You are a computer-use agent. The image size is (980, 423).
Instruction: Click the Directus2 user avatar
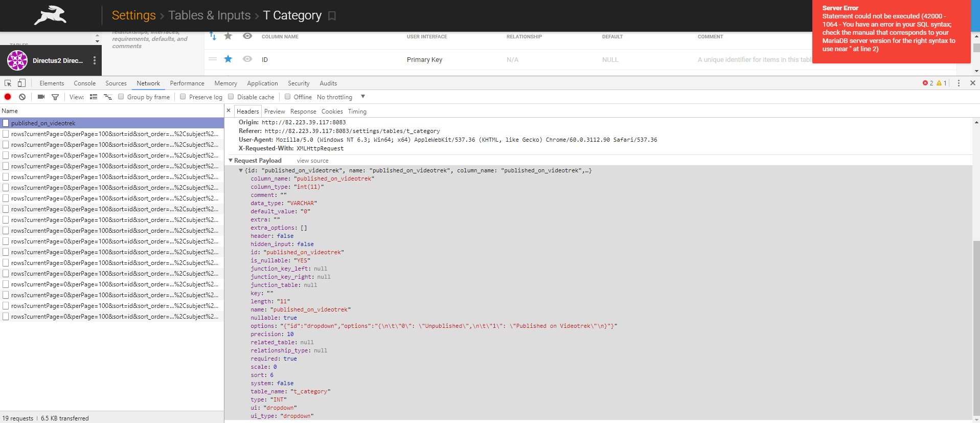17,60
